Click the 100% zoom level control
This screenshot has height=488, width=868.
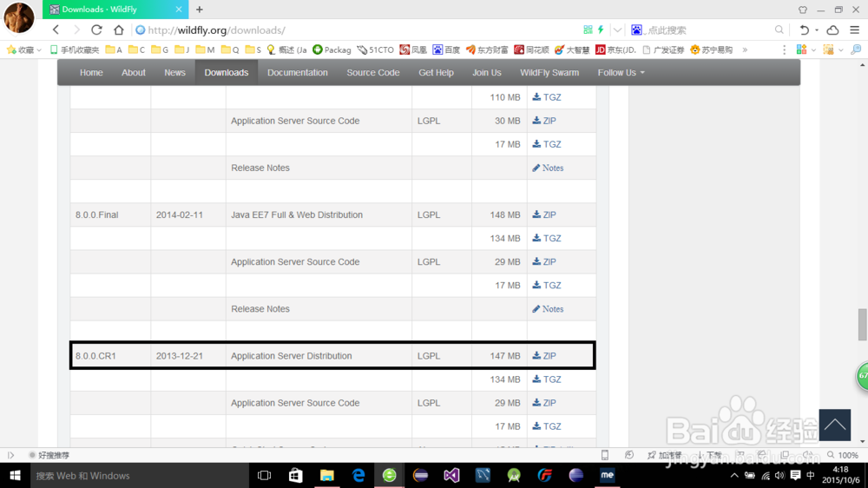click(843, 455)
